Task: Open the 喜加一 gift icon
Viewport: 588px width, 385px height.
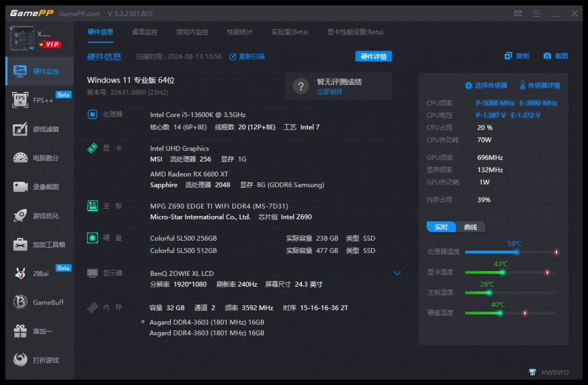Action: tap(20, 332)
